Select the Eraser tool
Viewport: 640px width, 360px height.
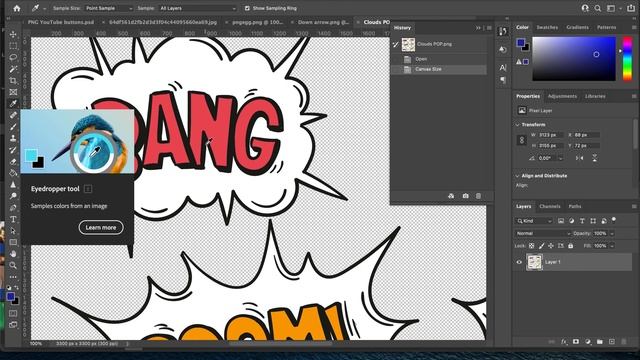click(13, 161)
